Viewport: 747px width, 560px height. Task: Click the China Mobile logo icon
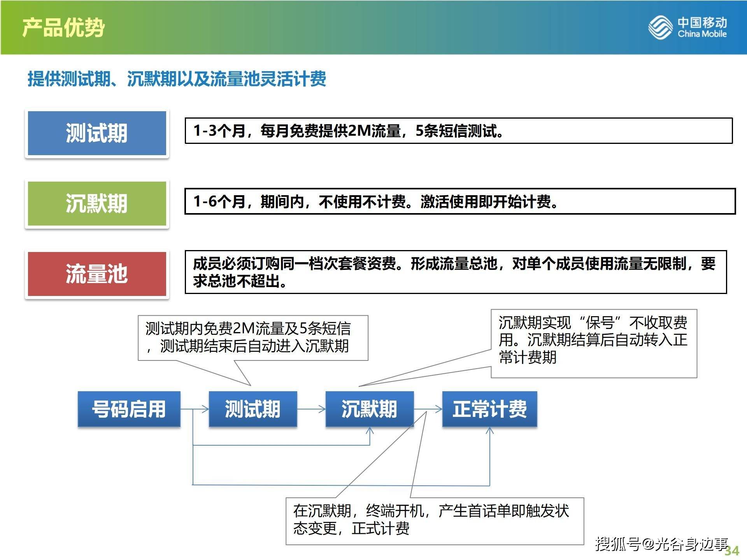point(659,24)
